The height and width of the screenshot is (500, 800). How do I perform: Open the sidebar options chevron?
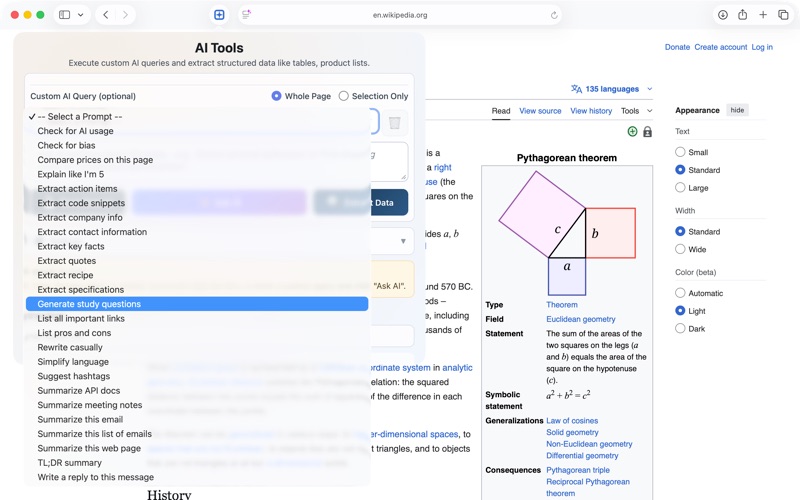pyautogui.click(x=81, y=15)
